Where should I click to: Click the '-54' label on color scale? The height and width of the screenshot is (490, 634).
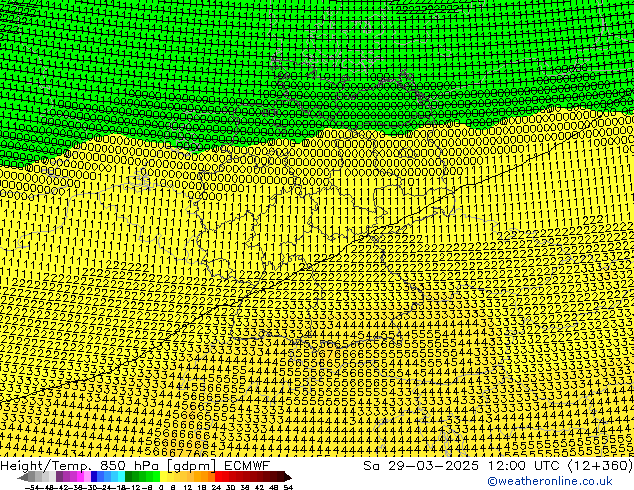pos(32,487)
